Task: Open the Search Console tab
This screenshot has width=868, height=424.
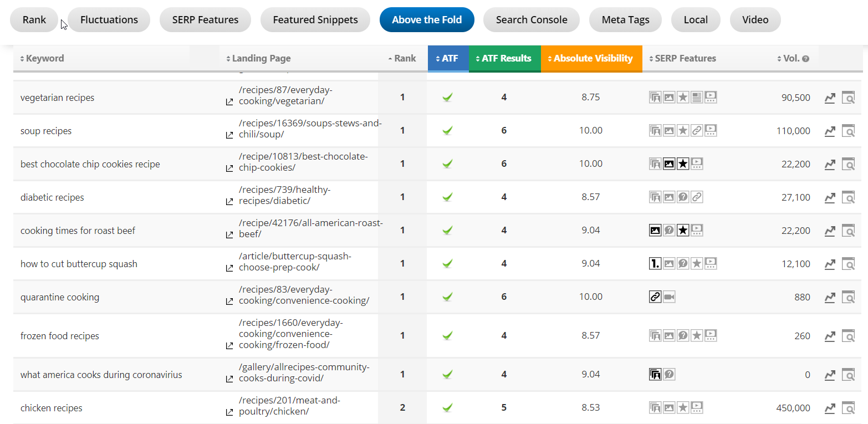Action: (531, 20)
